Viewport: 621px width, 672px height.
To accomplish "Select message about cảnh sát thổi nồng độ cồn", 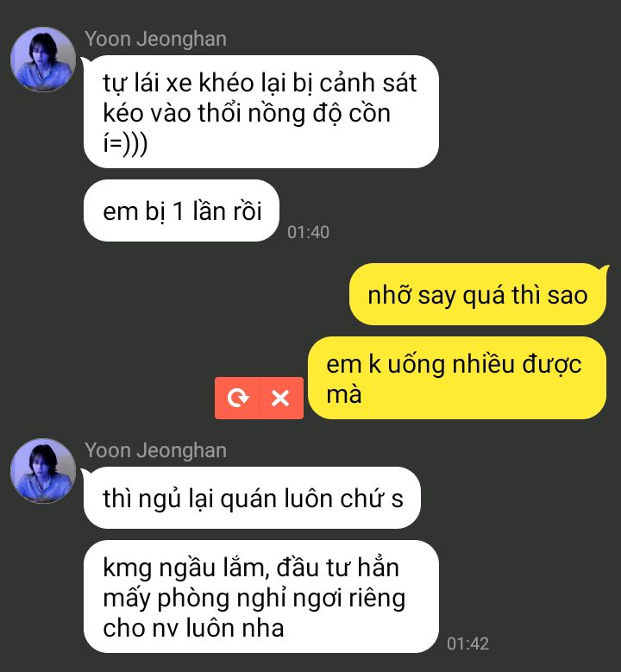I will (261, 112).
